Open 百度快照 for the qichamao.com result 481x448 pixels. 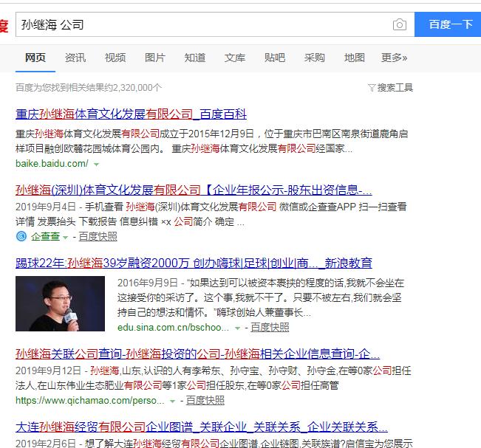point(205,400)
